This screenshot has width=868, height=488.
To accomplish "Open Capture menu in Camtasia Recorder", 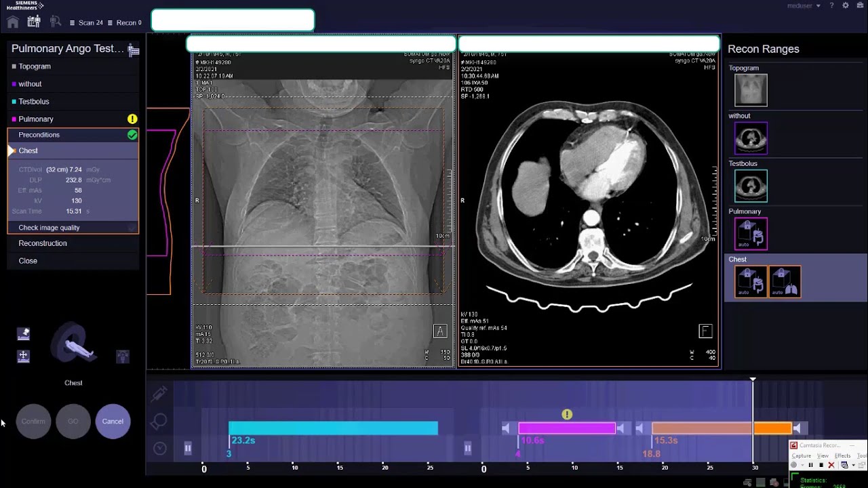I will (802, 455).
